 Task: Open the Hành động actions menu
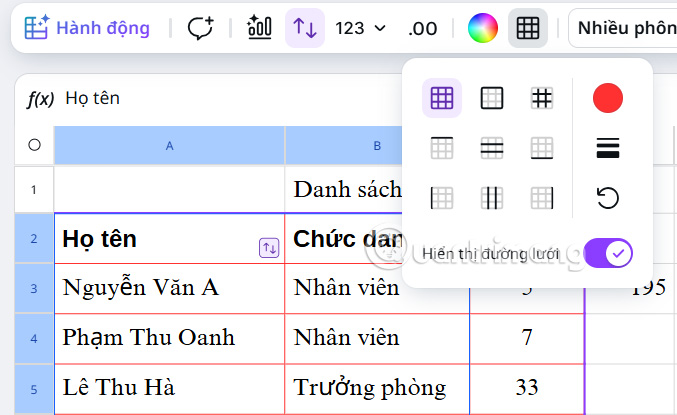tap(87, 28)
